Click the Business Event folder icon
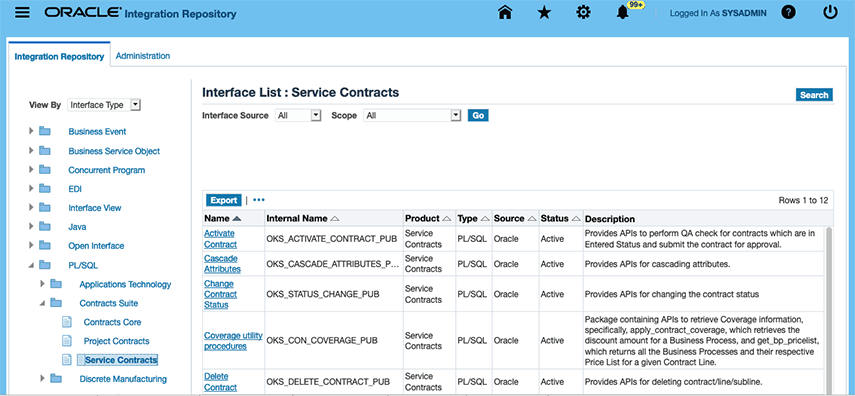The width and height of the screenshot is (855, 396). click(x=45, y=131)
